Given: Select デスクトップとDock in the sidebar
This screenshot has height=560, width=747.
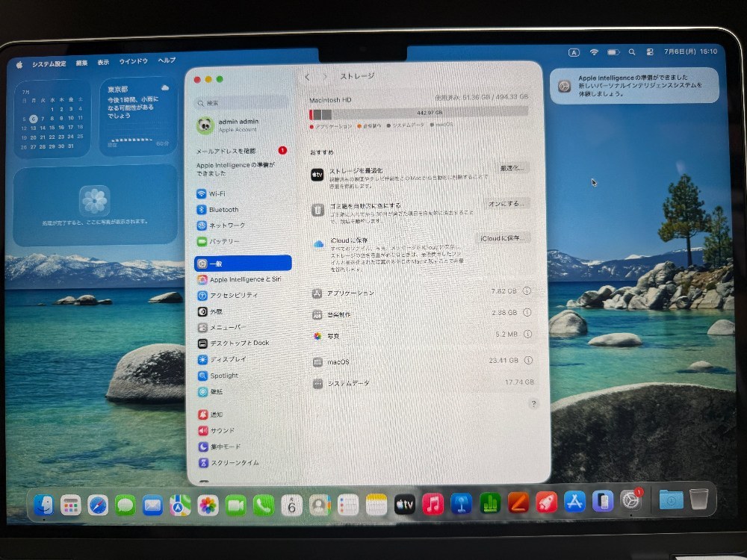Looking at the screenshot, I should point(243,343).
